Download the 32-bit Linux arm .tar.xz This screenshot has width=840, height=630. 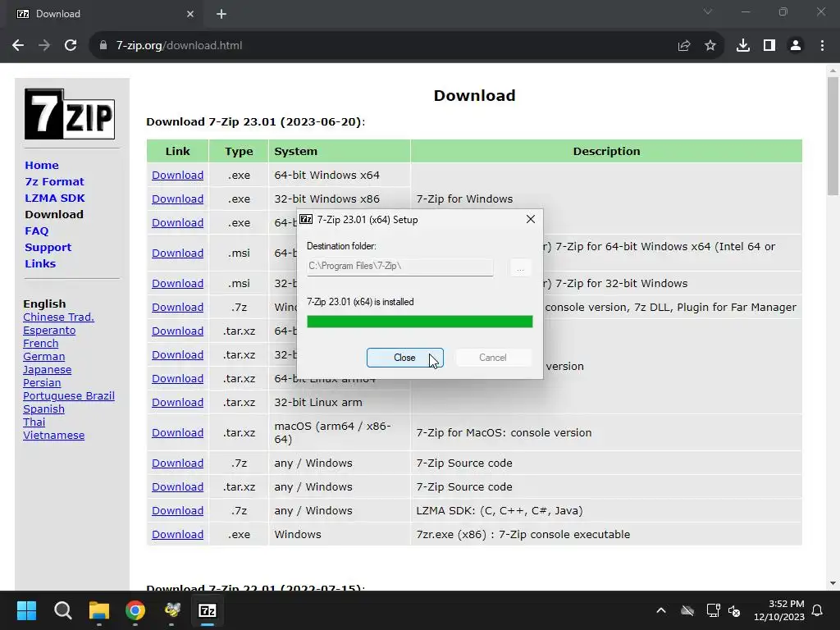tap(177, 402)
